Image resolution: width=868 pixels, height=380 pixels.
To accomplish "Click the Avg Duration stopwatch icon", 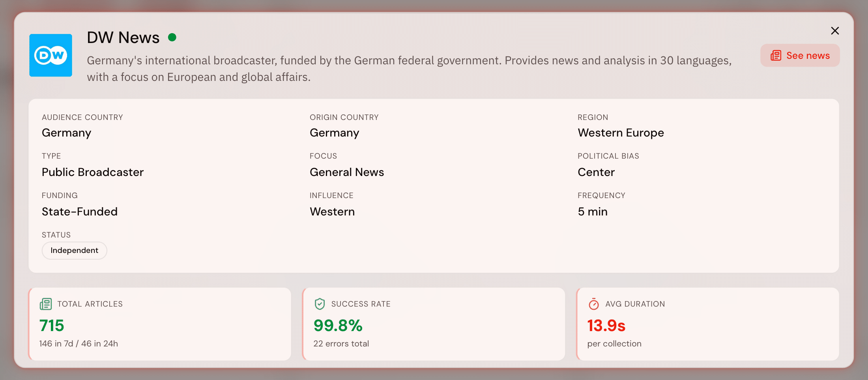I will click(594, 304).
